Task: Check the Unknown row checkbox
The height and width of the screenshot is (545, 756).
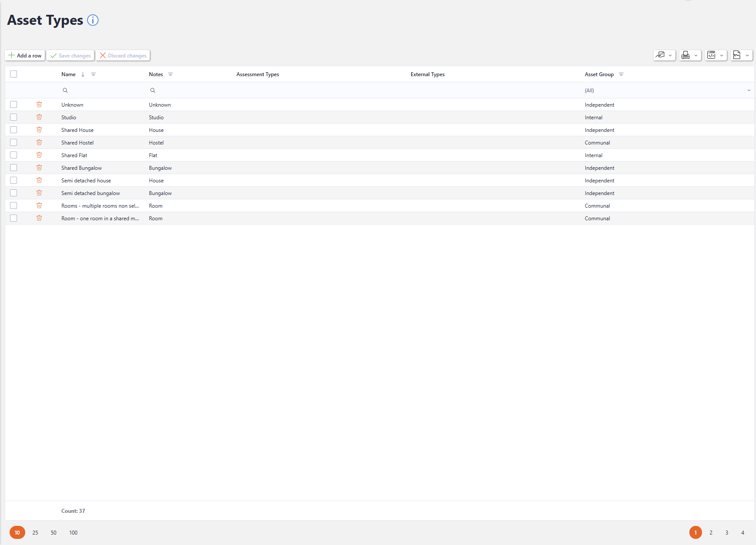Action: coord(13,104)
